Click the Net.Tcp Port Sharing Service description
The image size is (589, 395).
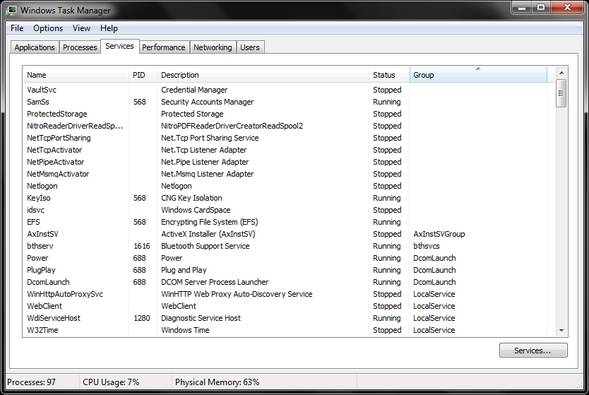point(210,138)
